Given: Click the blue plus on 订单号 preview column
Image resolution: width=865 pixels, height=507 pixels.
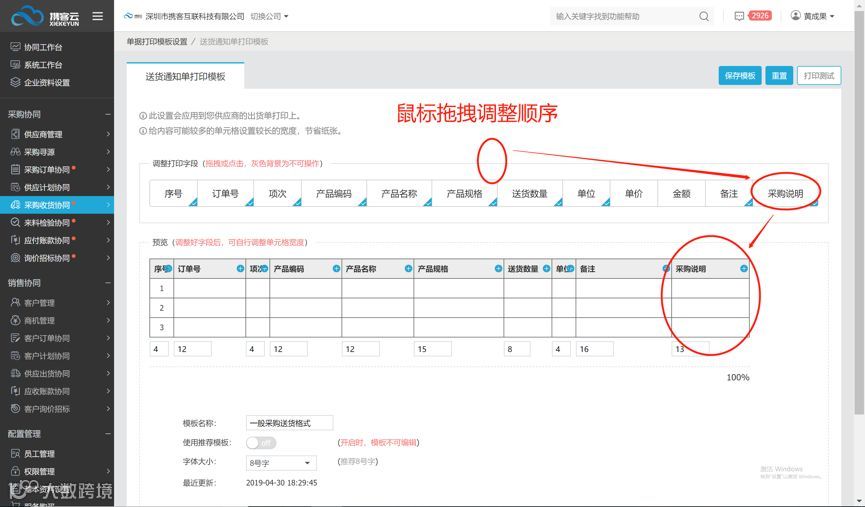Looking at the screenshot, I should 240,268.
